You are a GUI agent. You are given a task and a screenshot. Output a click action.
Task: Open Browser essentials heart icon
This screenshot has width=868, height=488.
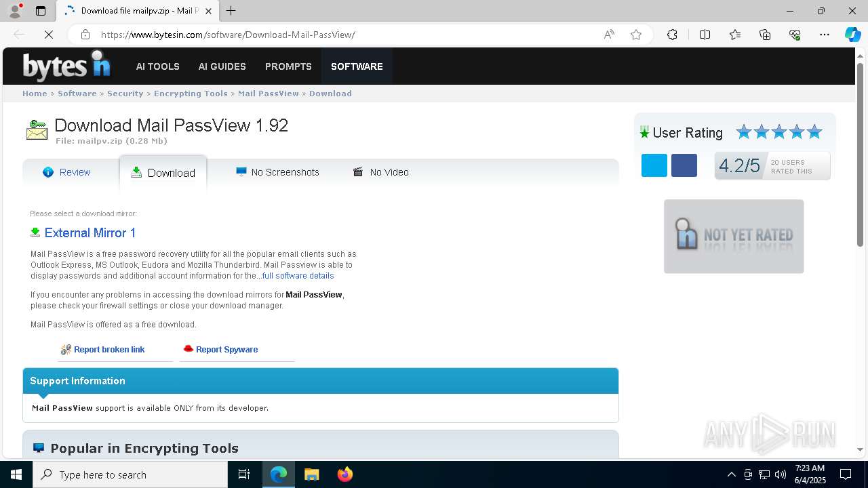click(x=795, y=35)
